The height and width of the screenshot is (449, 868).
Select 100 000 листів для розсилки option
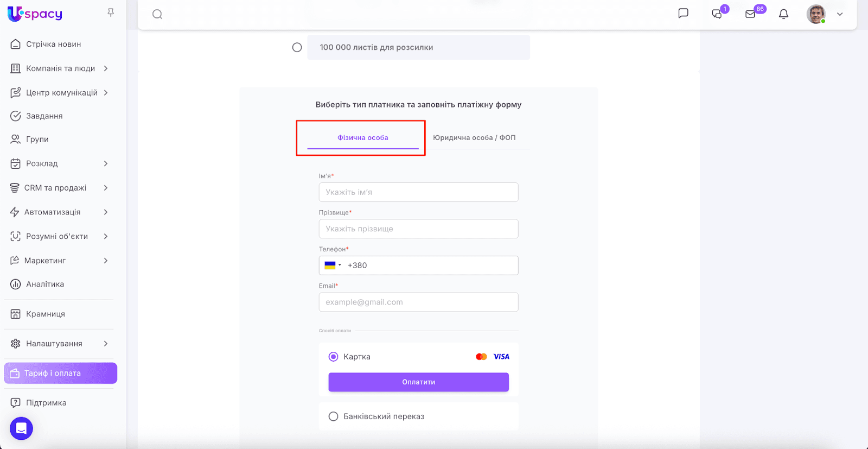point(297,47)
